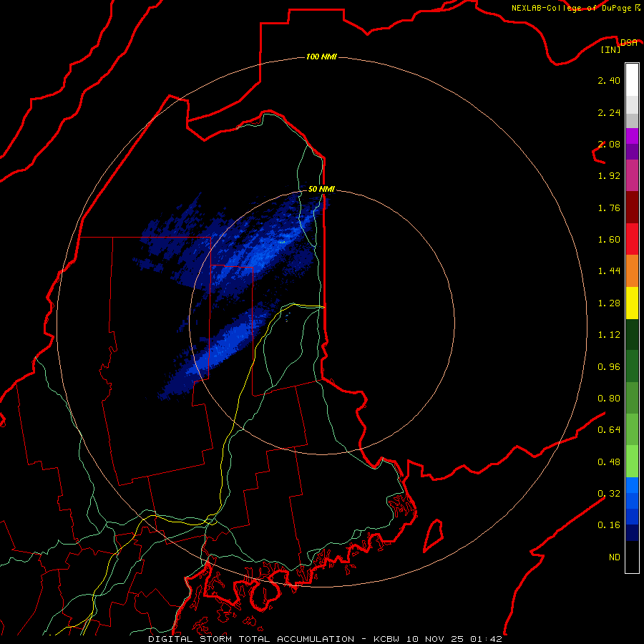Viewport: 644px width, 644px height.
Task: Click the yellow swatch in the accumulation legend
Action: pos(632,303)
